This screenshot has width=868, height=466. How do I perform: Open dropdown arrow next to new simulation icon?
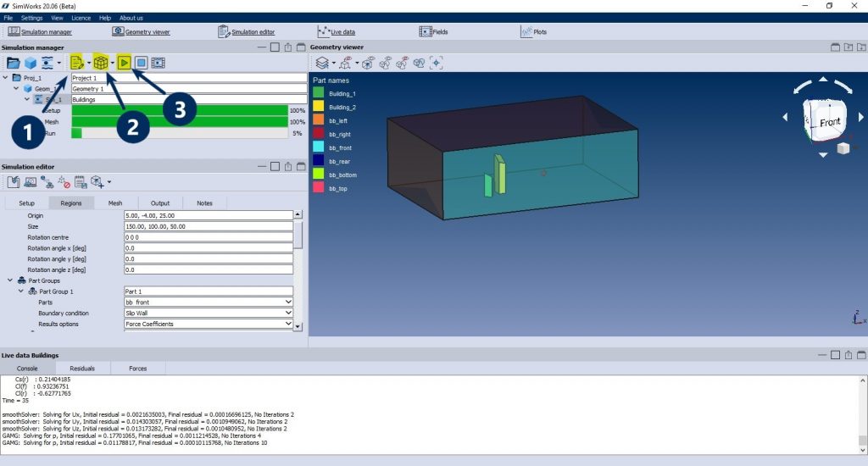[59, 63]
